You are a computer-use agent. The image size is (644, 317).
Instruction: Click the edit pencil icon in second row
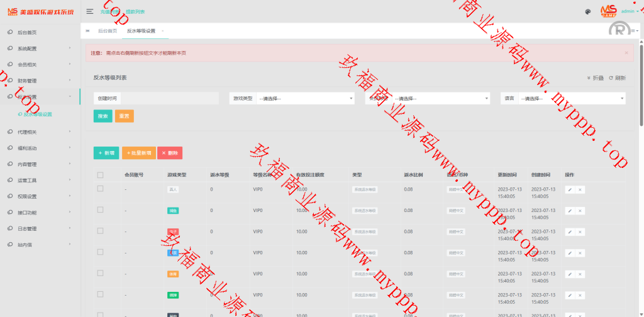coord(570,211)
